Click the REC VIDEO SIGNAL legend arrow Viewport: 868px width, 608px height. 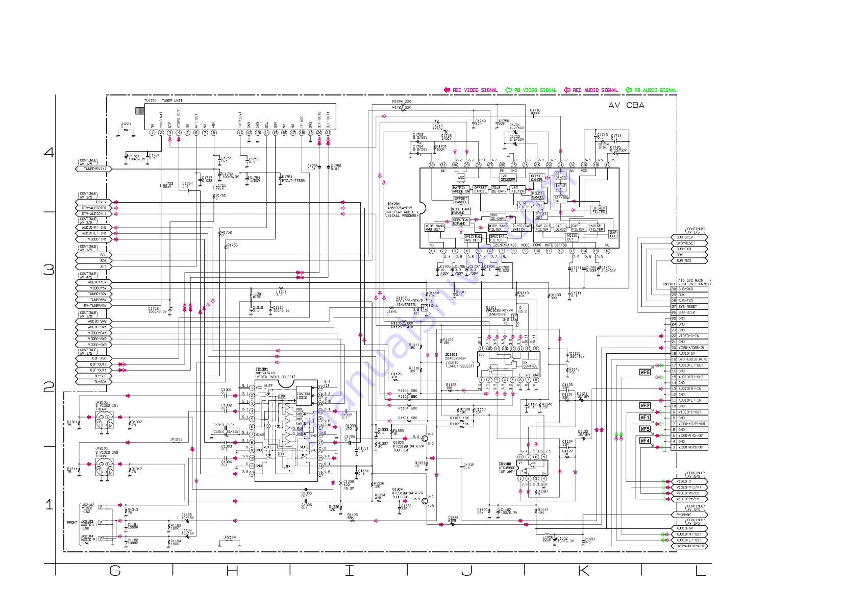coord(447,90)
